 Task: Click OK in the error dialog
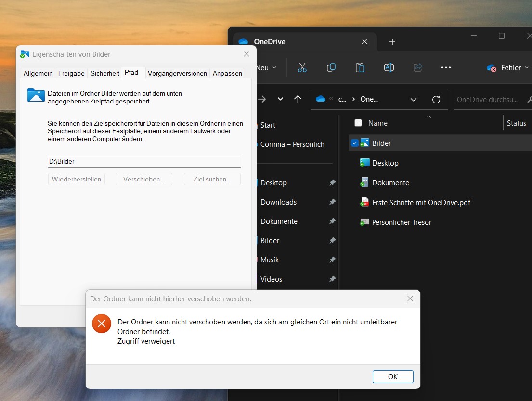[393, 376]
